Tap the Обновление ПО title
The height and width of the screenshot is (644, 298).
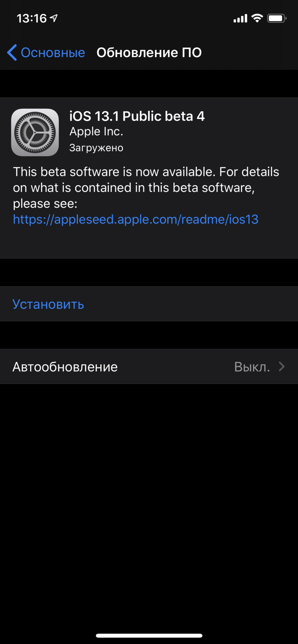149,52
